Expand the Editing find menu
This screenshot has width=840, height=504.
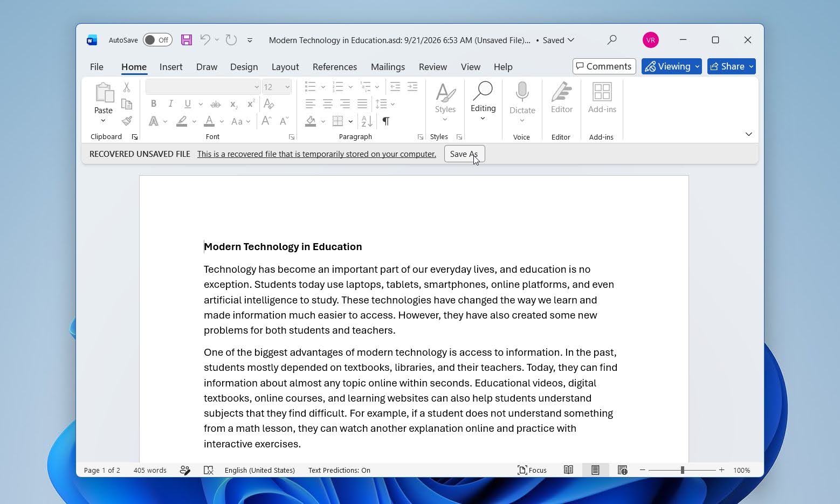(x=483, y=101)
